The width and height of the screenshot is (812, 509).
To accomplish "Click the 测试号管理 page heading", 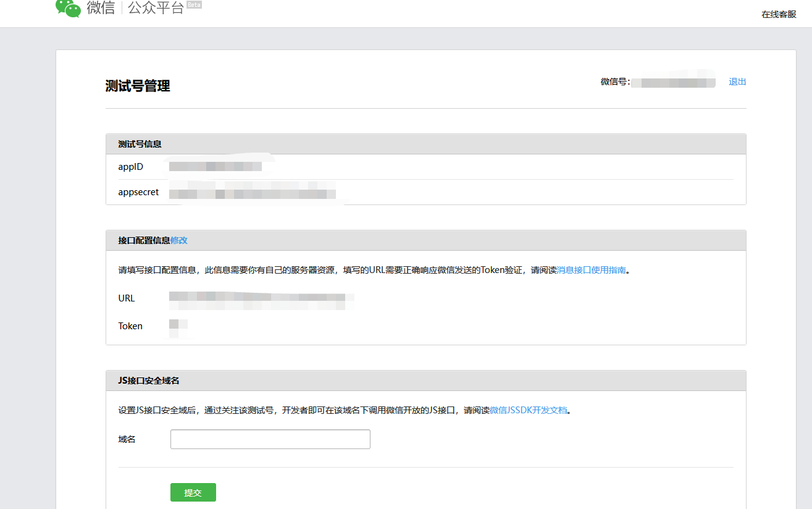I will [x=138, y=86].
